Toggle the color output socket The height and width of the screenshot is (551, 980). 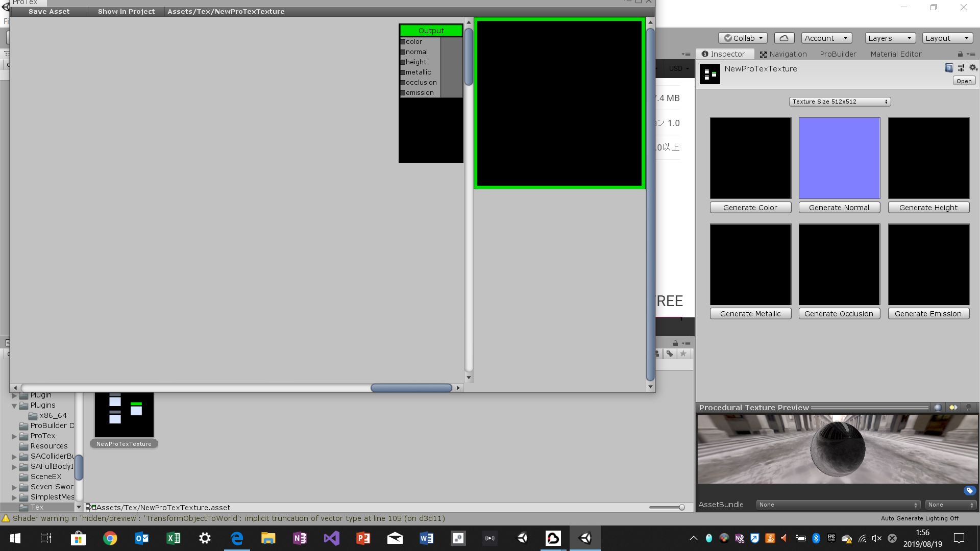point(403,42)
